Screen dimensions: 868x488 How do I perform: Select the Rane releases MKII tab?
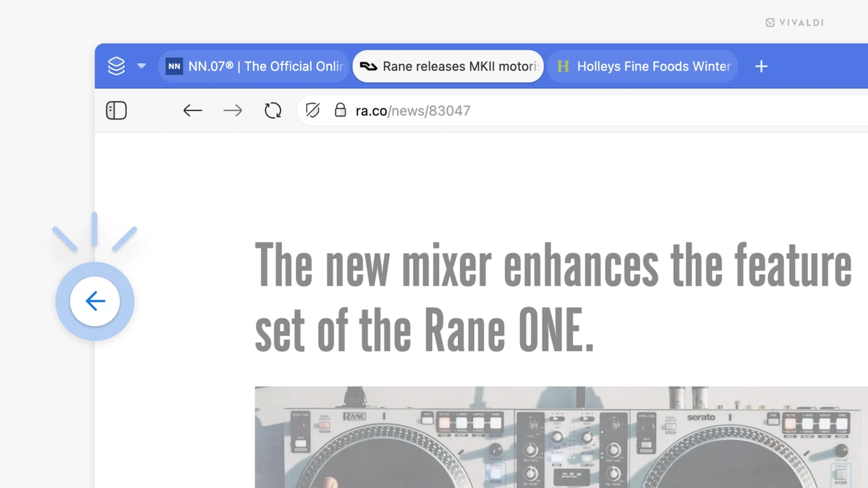[448, 66]
